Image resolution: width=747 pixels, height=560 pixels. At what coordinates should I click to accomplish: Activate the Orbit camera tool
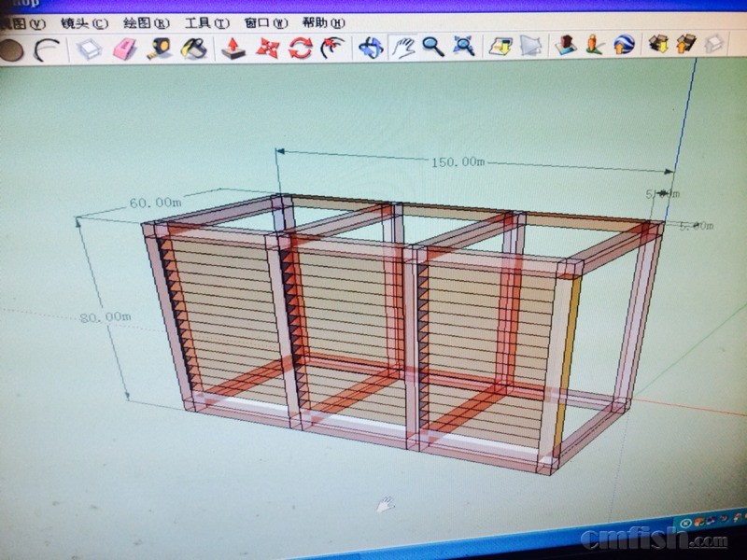tap(372, 46)
